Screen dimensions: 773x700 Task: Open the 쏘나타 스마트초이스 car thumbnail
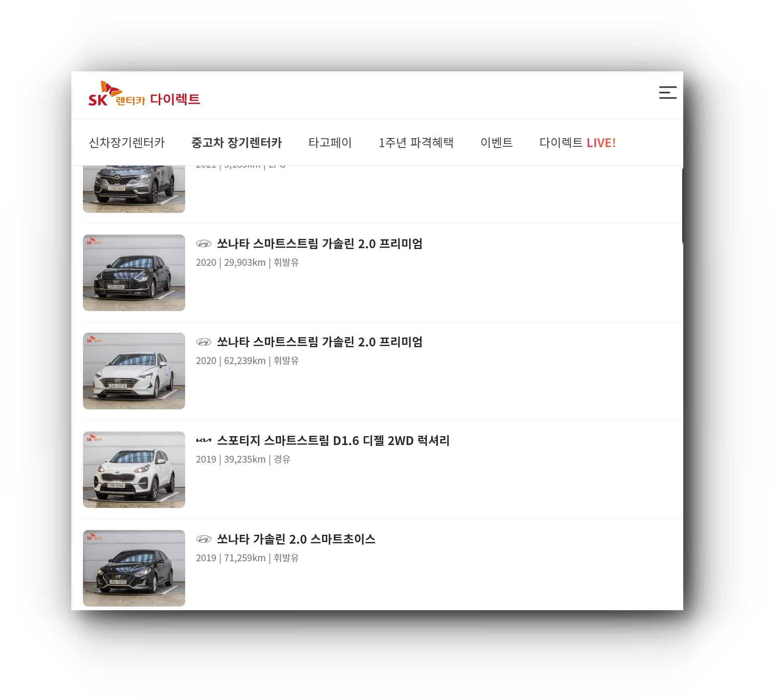coord(134,568)
